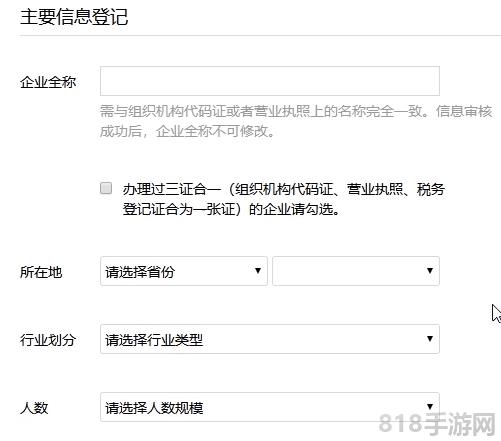Check the 办理过三证合一 checkbox
The width and height of the screenshot is (501, 441).
click(106, 188)
